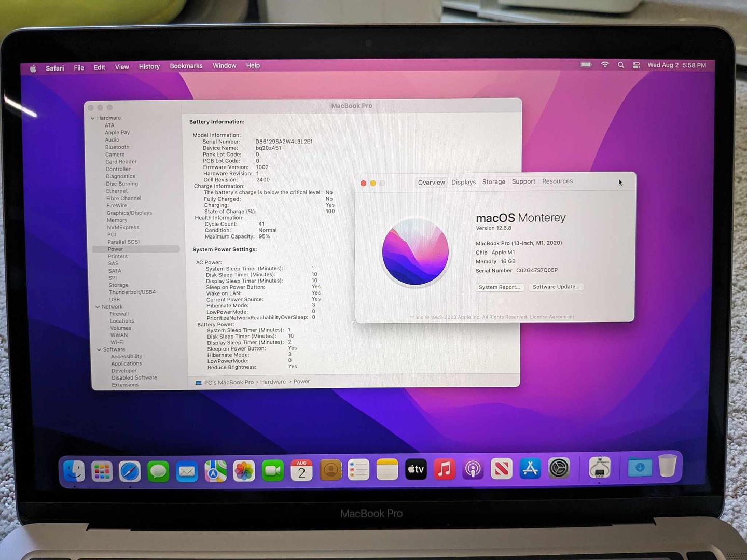Open Calendar showing Aug 2
The height and width of the screenshot is (560, 747).
(301, 470)
